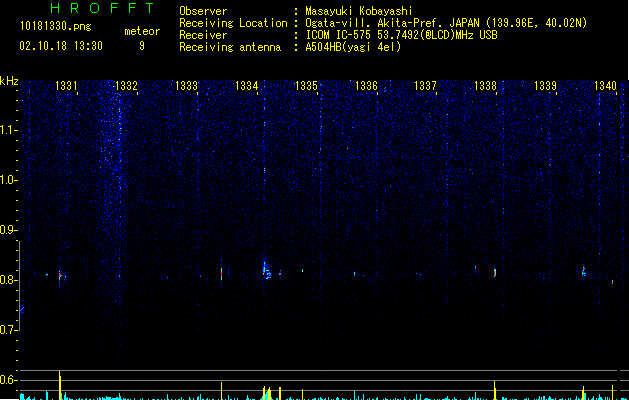Click the 0.9 kHz axis label
Image resolution: width=629 pixels, height=400 pixels.
coord(9,230)
